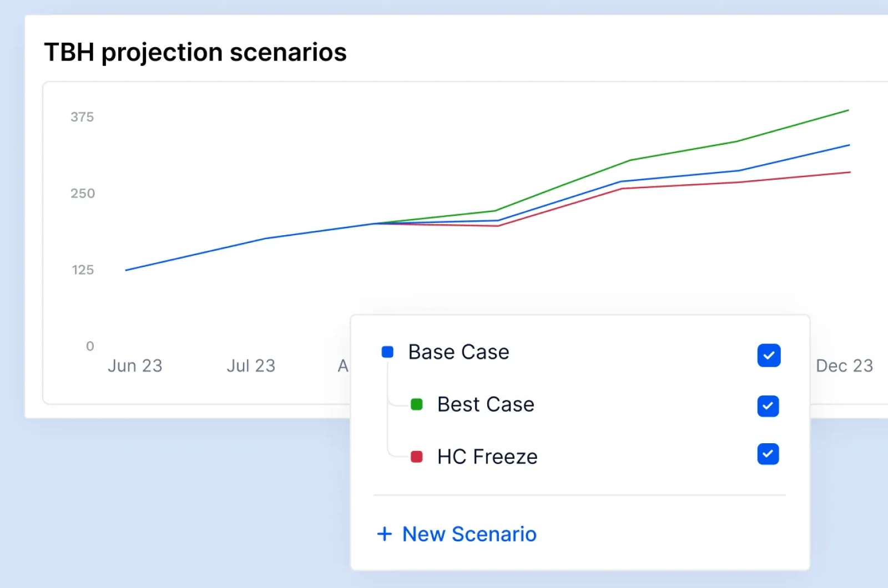Click the red HC Freeze color square
Viewport: 888px width, 588px height.
(416, 457)
